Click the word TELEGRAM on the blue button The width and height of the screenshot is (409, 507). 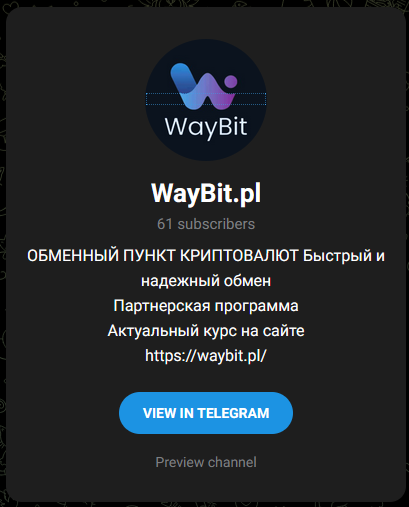[x=233, y=413]
